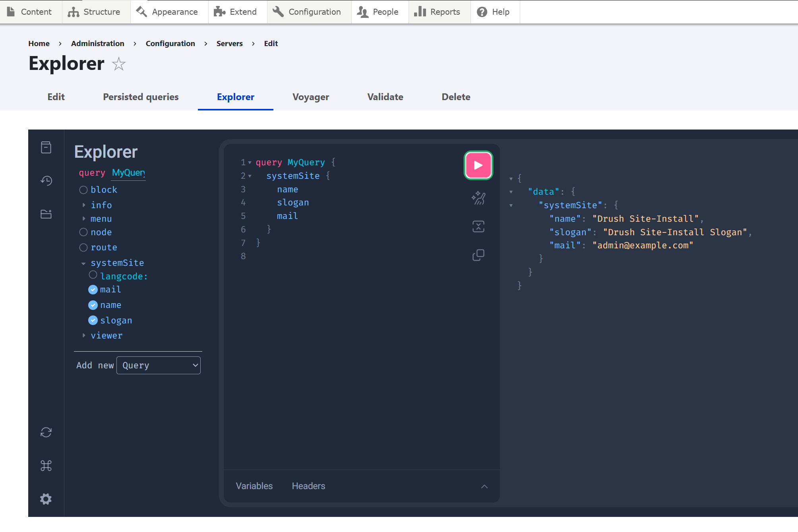The width and height of the screenshot is (798, 532).
Task: Follow the Administration breadcrumb link
Action: click(97, 43)
